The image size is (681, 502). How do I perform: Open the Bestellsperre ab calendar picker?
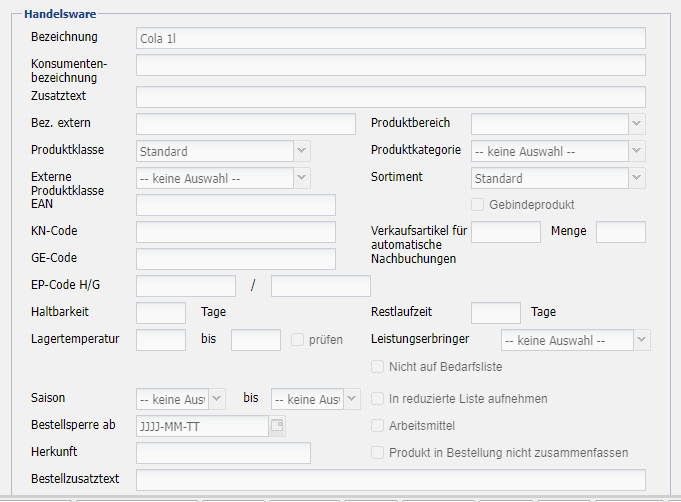coord(277,426)
